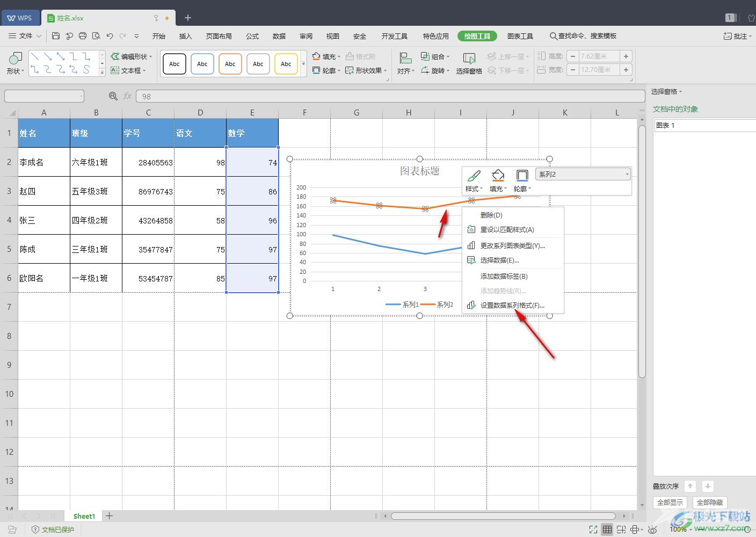Click the Name Box dropdown
The image size is (756, 537).
click(81, 96)
